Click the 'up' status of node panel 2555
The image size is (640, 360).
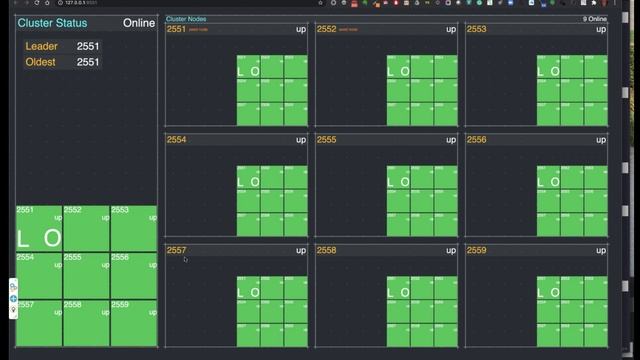(x=451, y=140)
